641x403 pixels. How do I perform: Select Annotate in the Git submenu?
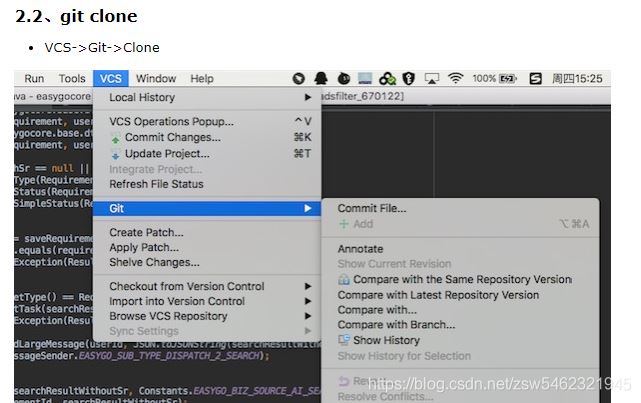[360, 248]
